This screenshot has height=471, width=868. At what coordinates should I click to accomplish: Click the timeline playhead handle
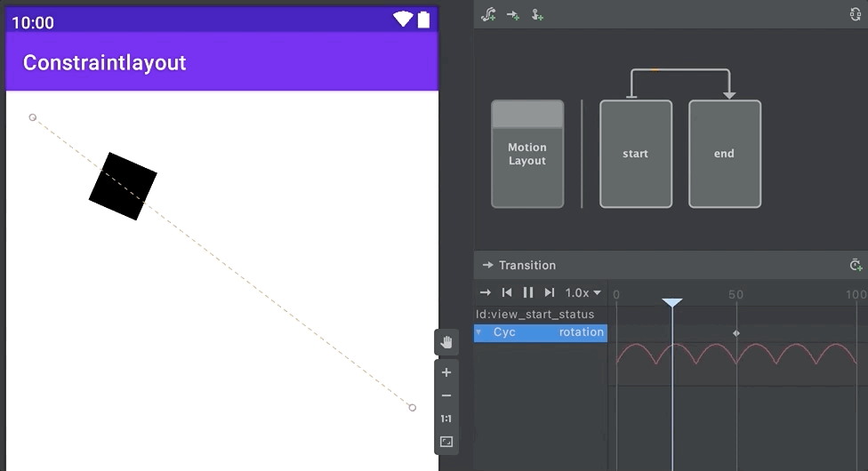pos(672,302)
